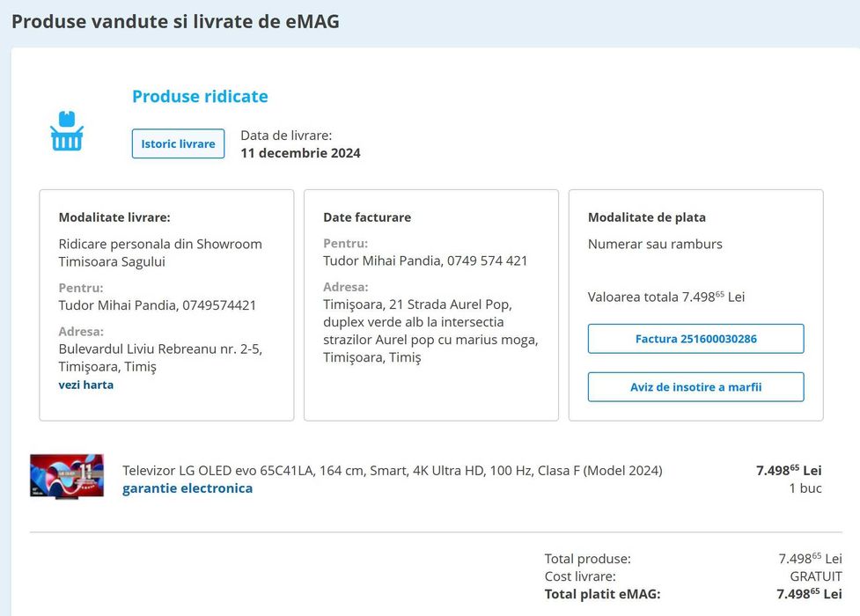This screenshot has width=860, height=616.
Task: Open Aviz de insotire a marfii
Action: click(x=696, y=386)
